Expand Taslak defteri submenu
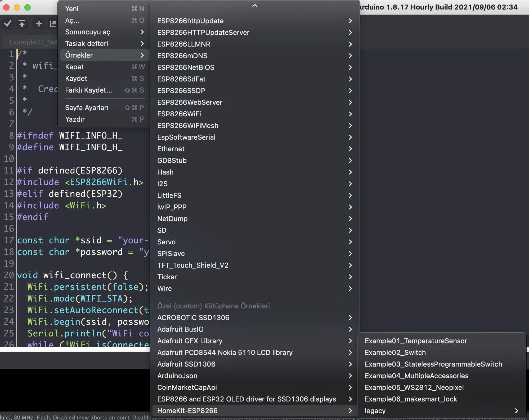 coord(105,44)
